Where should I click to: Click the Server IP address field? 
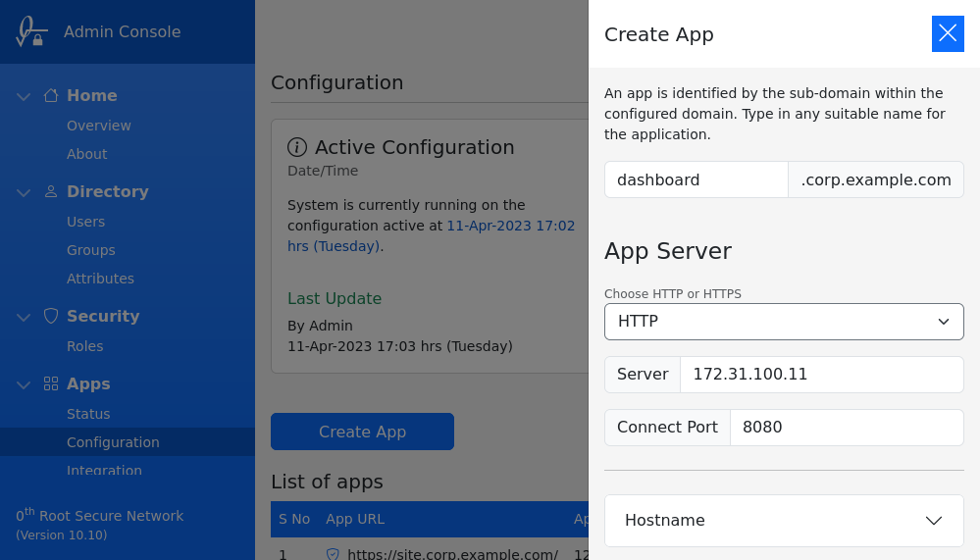(x=821, y=375)
